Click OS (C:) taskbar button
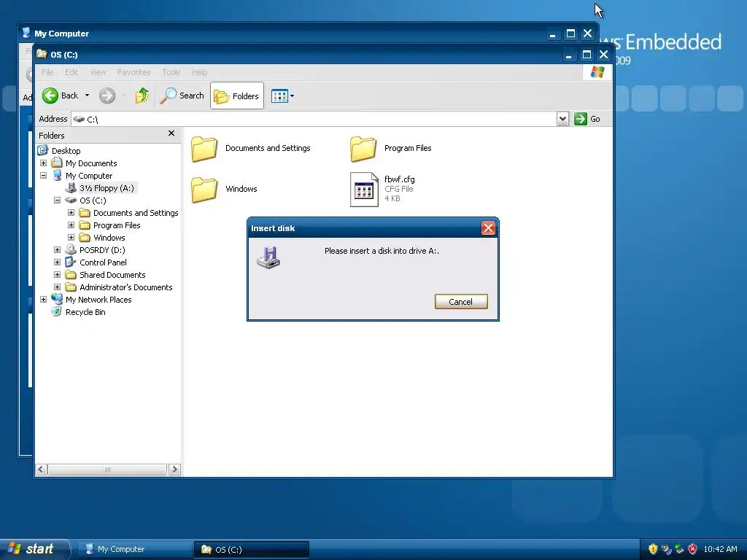Screen dimensions: 747x560 pyautogui.click(x=251, y=549)
